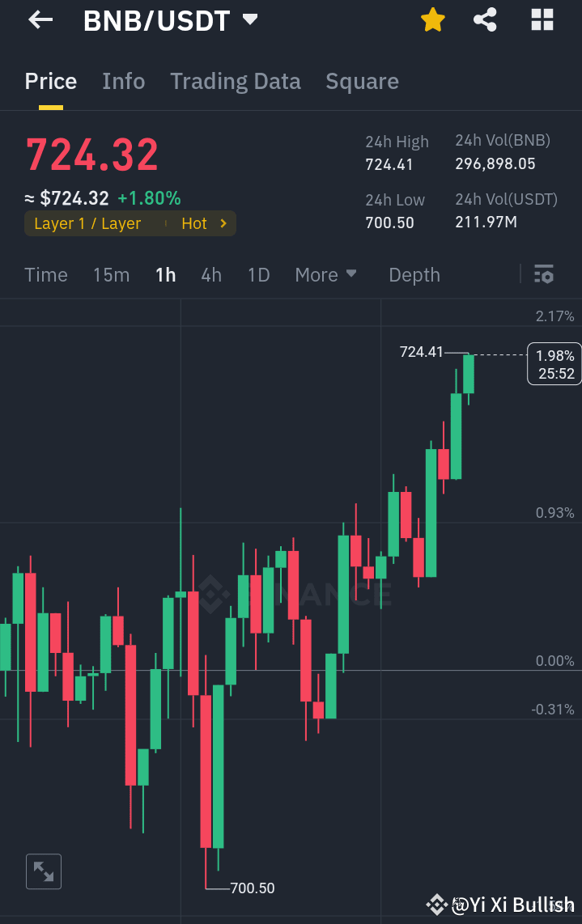
Task: Open the Square tab
Action: tap(362, 81)
